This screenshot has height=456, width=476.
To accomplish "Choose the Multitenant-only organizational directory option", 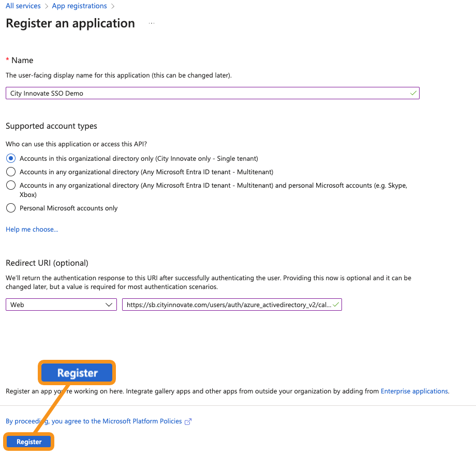I will [x=10, y=172].
